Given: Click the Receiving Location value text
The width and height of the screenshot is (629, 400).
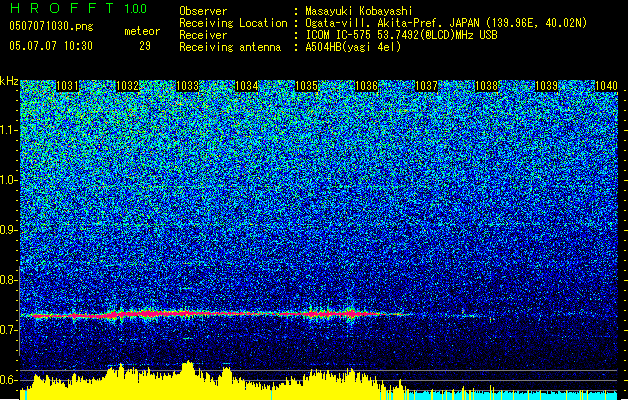Looking at the screenshot, I should 446,23.
